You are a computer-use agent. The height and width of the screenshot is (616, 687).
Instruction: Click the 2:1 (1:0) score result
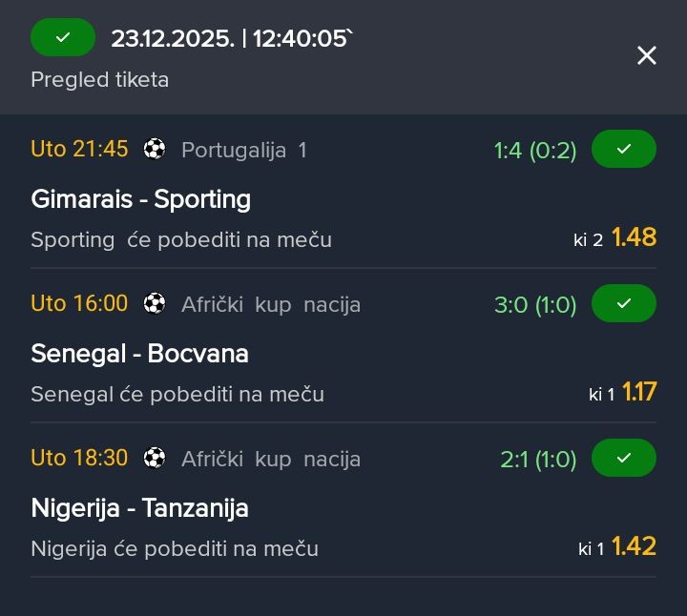pos(538,460)
